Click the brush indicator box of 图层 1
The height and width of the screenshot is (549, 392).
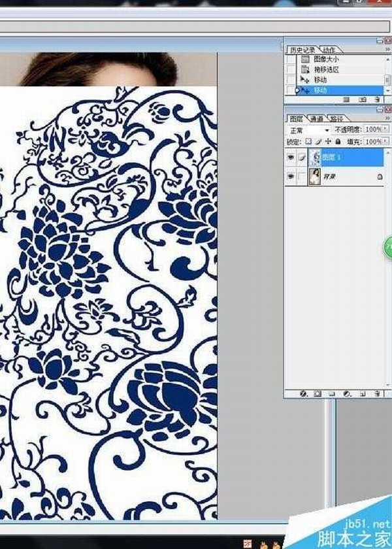(302, 158)
